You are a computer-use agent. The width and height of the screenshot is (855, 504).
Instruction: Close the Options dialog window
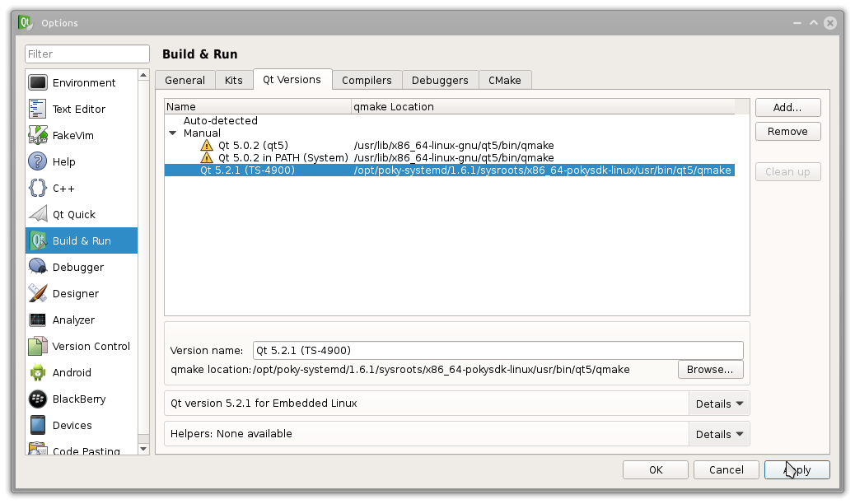[x=830, y=23]
